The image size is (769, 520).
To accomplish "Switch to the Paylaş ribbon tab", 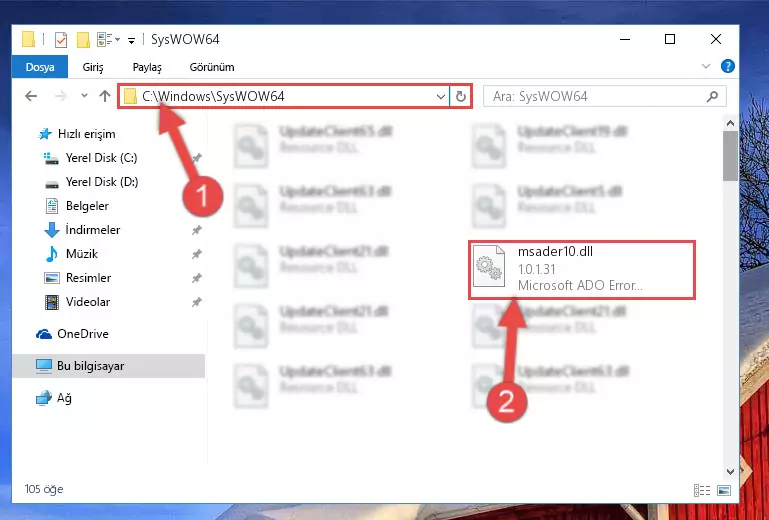I will click(x=147, y=67).
